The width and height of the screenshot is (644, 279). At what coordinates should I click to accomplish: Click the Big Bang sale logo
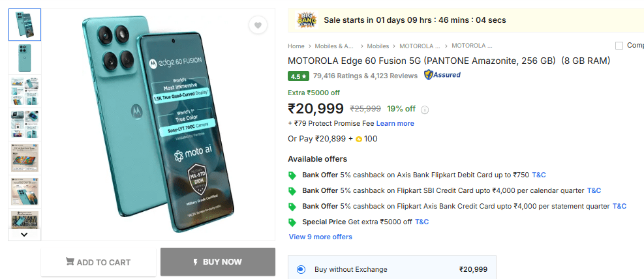click(307, 20)
